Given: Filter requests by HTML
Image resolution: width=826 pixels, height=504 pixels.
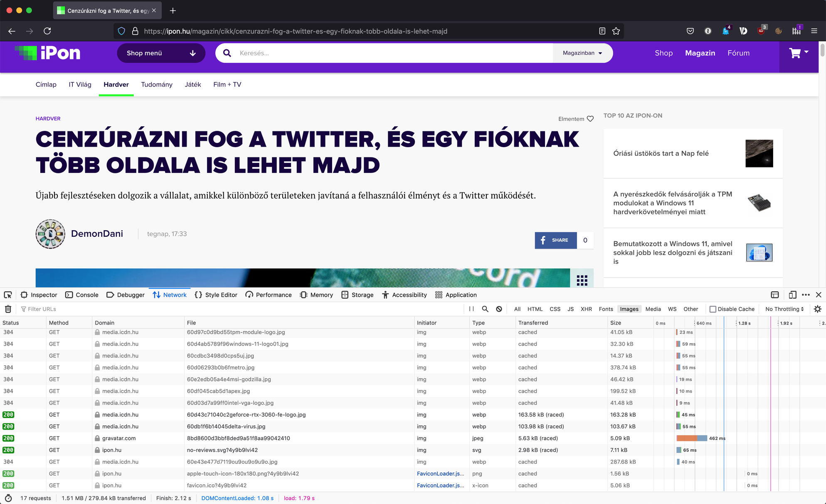Looking at the screenshot, I should (x=535, y=309).
